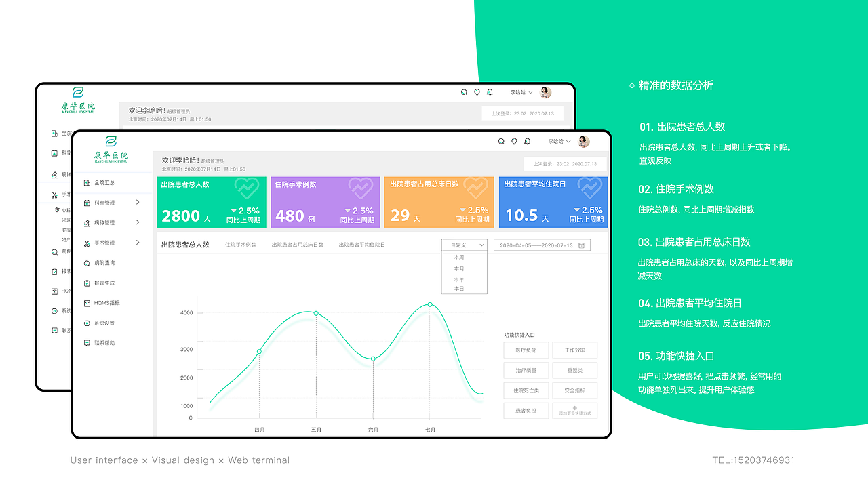The width and height of the screenshot is (868, 488).
Task: Click the 联系帮助 chat icon in sidebar
Action: 87,343
